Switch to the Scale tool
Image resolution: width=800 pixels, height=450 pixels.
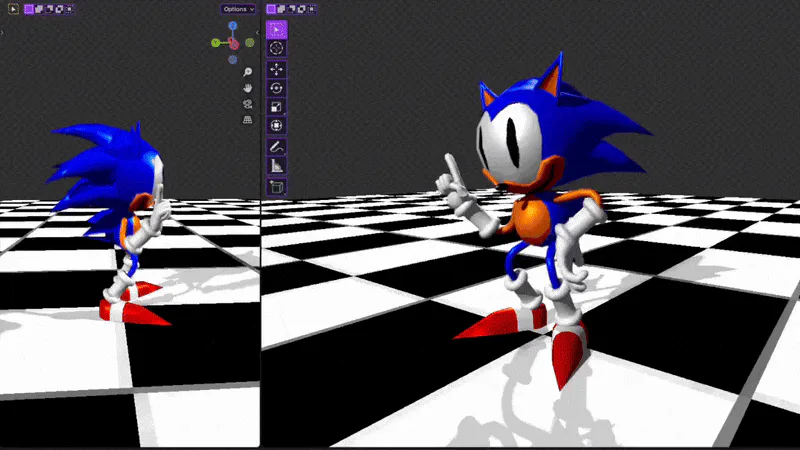[x=277, y=107]
